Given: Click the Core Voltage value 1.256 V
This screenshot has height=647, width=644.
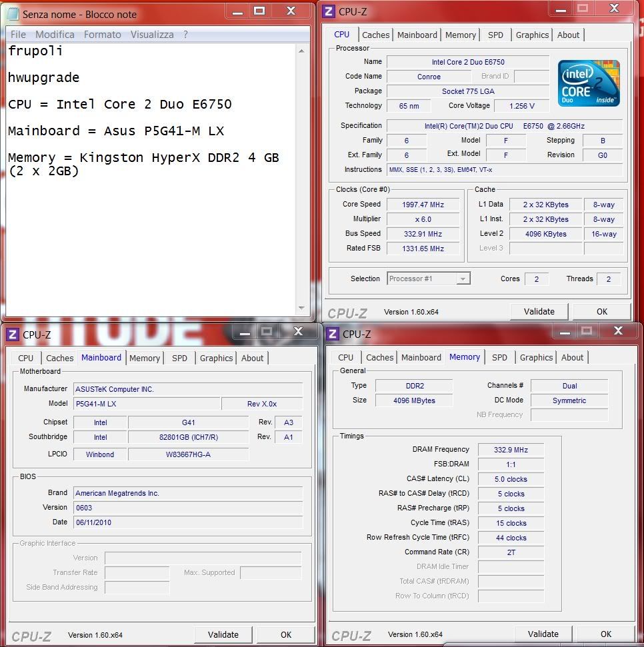Looking at the screenshot, I should click(522, 106).
